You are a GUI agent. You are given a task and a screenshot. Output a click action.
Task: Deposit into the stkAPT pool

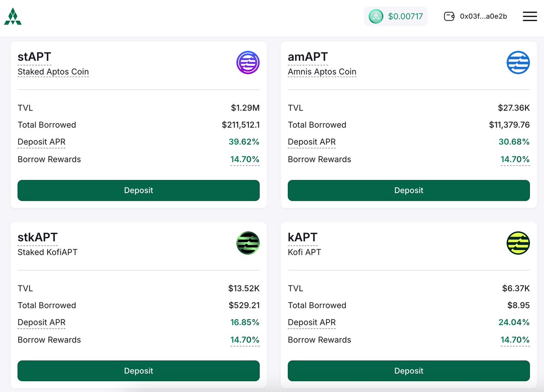(x=139, y=371)
